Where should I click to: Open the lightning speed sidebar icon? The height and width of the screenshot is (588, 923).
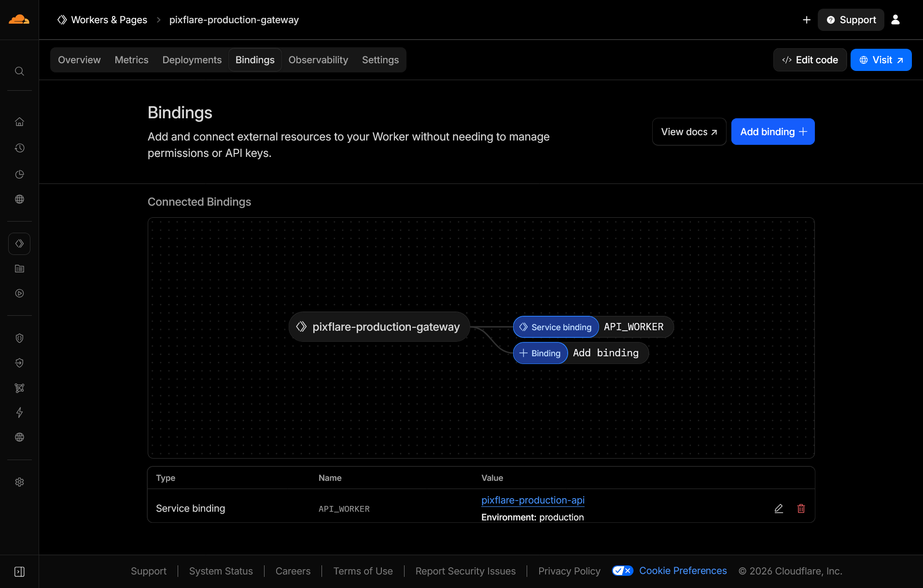tap(19, 413)
